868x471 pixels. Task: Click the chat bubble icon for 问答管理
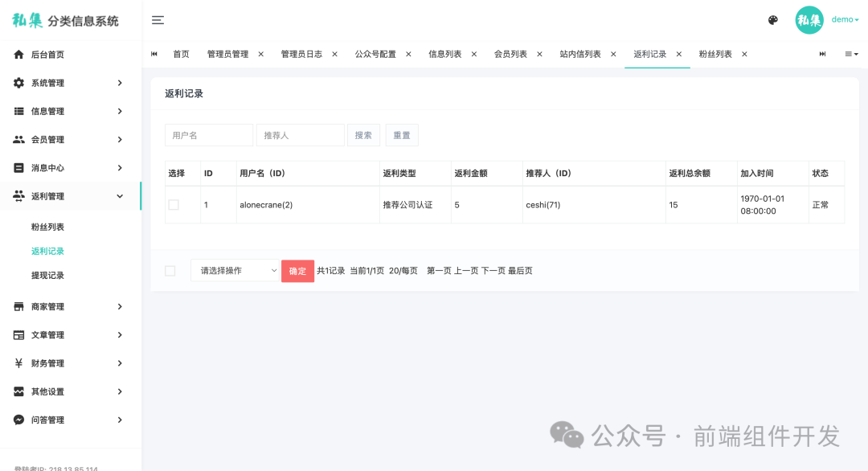18,420
